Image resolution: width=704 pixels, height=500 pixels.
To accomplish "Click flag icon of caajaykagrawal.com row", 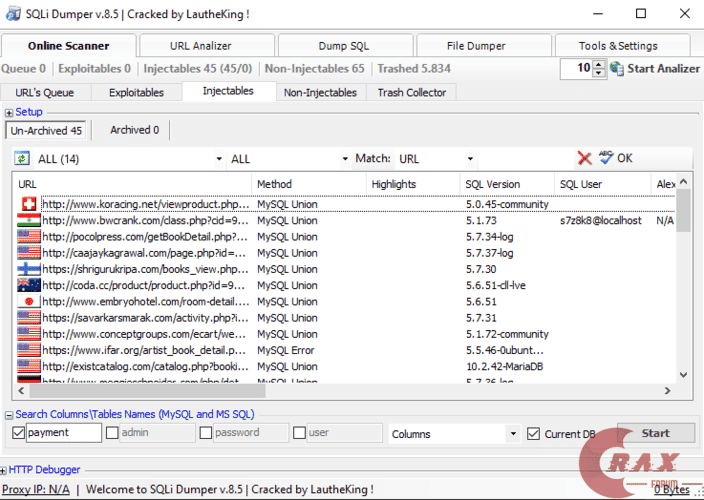I will coord(29,253).
